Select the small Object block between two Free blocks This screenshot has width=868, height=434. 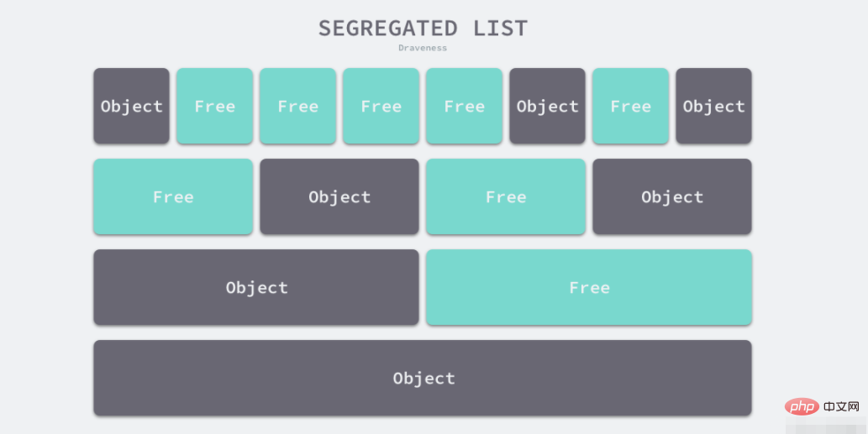point(547,106)
